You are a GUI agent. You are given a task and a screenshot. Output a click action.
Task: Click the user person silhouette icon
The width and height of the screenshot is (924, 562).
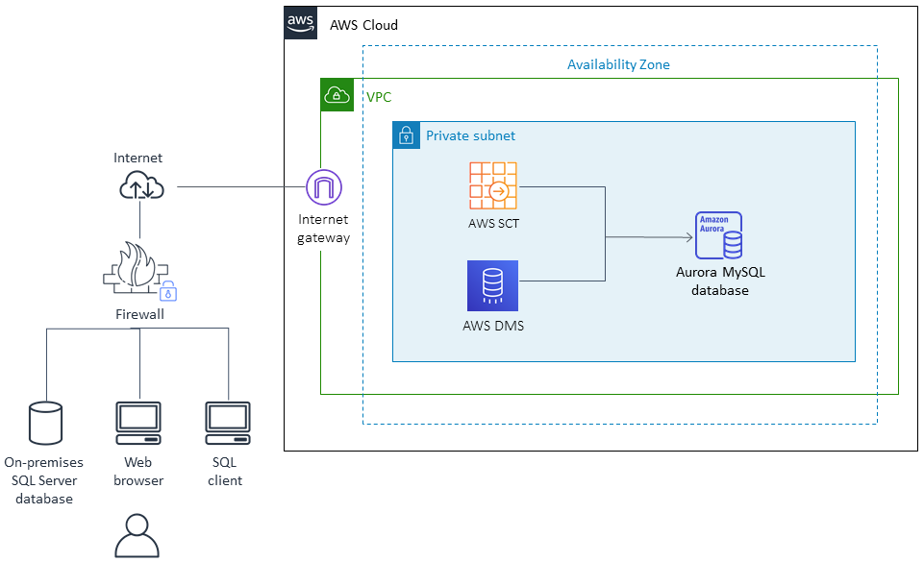coord(137,536)
